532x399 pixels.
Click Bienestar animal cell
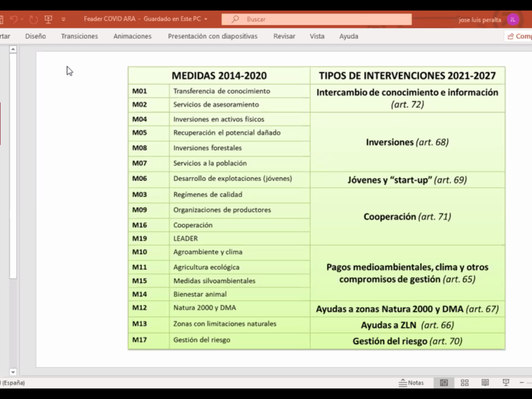coord(239,294)
